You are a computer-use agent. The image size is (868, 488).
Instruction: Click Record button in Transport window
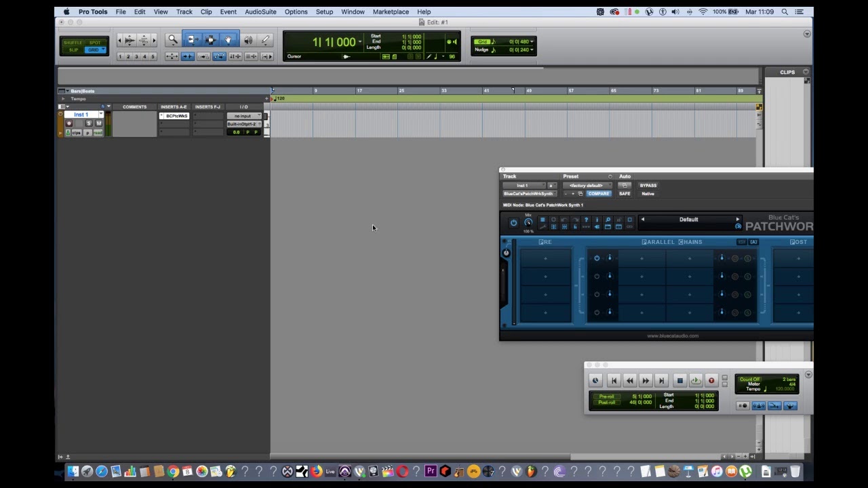(711, 380)
